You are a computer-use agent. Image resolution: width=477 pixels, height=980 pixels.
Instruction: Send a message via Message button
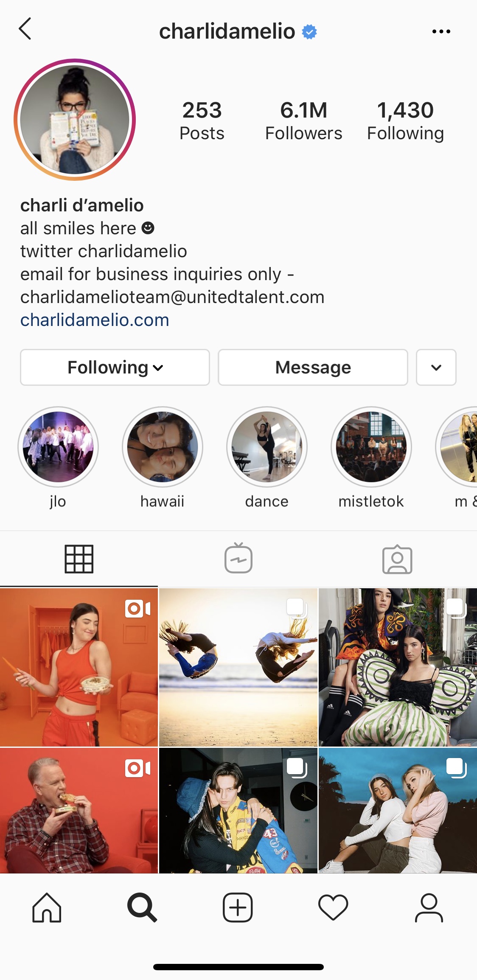313,368
